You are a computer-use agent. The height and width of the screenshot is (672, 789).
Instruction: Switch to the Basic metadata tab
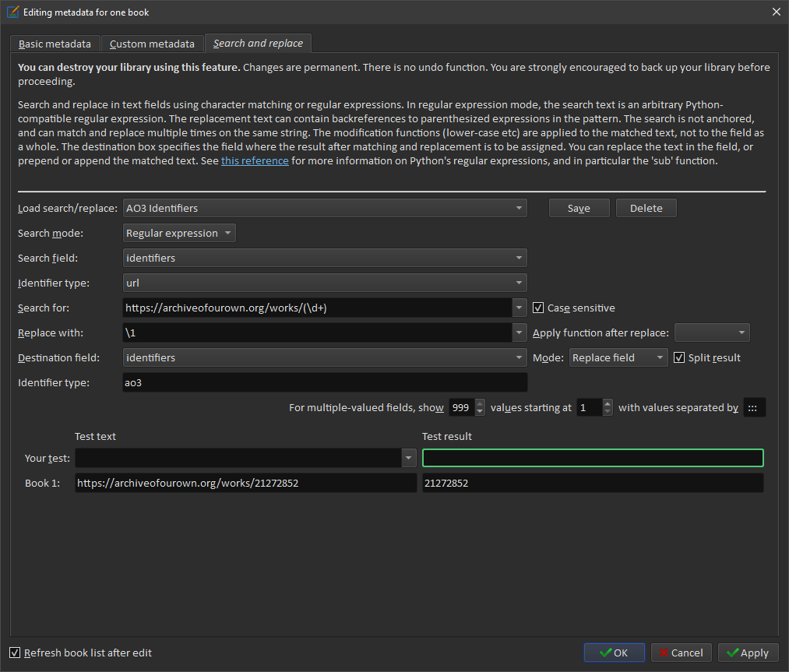click(x=55, y=44)
